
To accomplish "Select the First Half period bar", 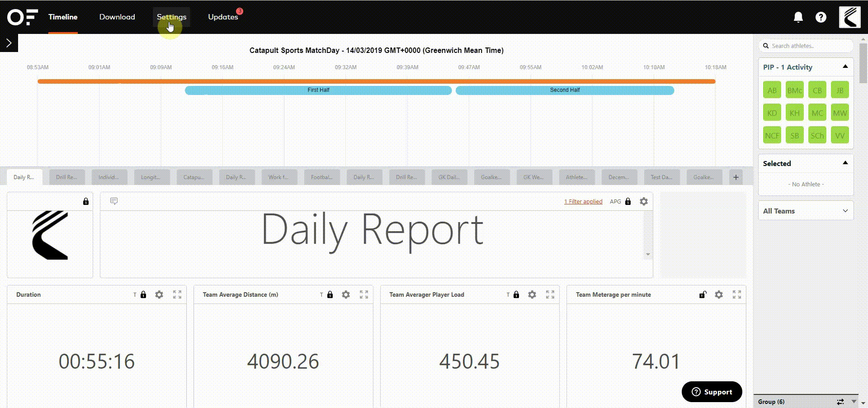I will (x=318, y=90).
